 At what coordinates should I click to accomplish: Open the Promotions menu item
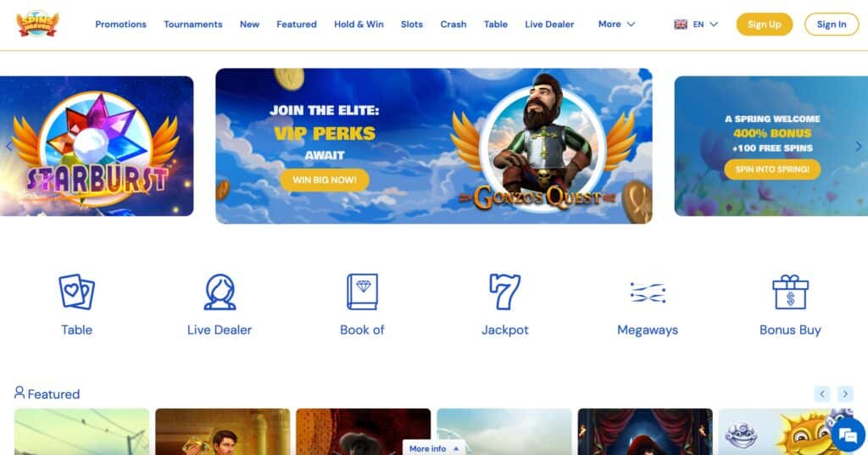pyautogui.click(x=120, y=25)
